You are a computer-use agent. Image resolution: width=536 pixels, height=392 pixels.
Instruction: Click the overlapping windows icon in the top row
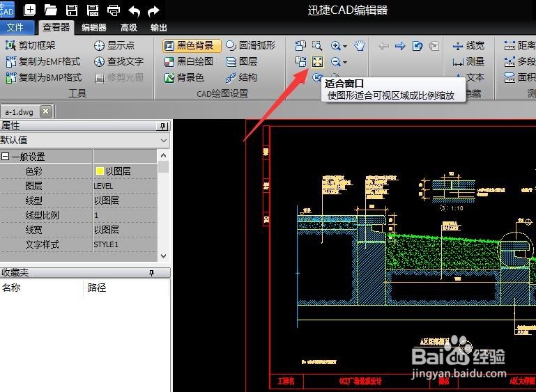point(301,45)
